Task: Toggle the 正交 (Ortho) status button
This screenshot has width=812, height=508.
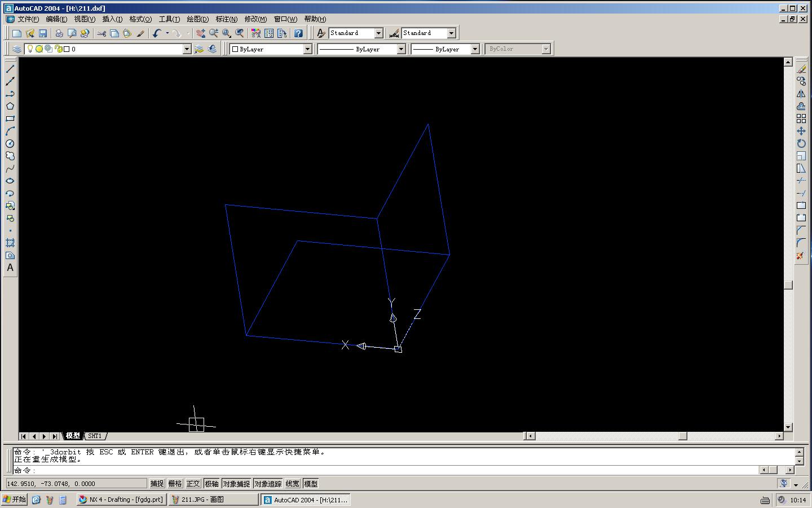Action: coord(193,484)
